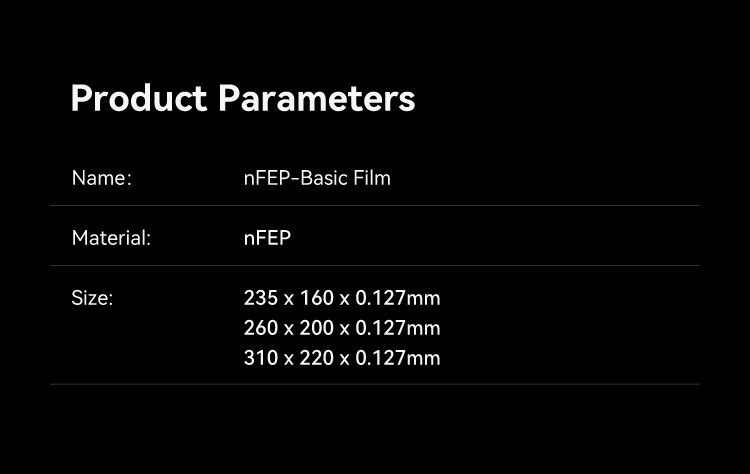Viewport: 750px width, 474px height.
Task: Click the number 310 in the third size
Action: [260, 358]
